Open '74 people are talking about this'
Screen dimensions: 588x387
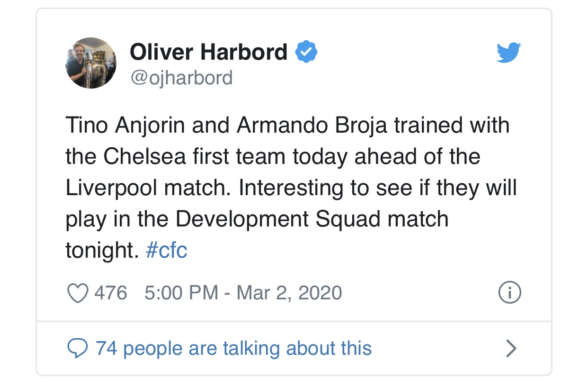coord(234,349)
